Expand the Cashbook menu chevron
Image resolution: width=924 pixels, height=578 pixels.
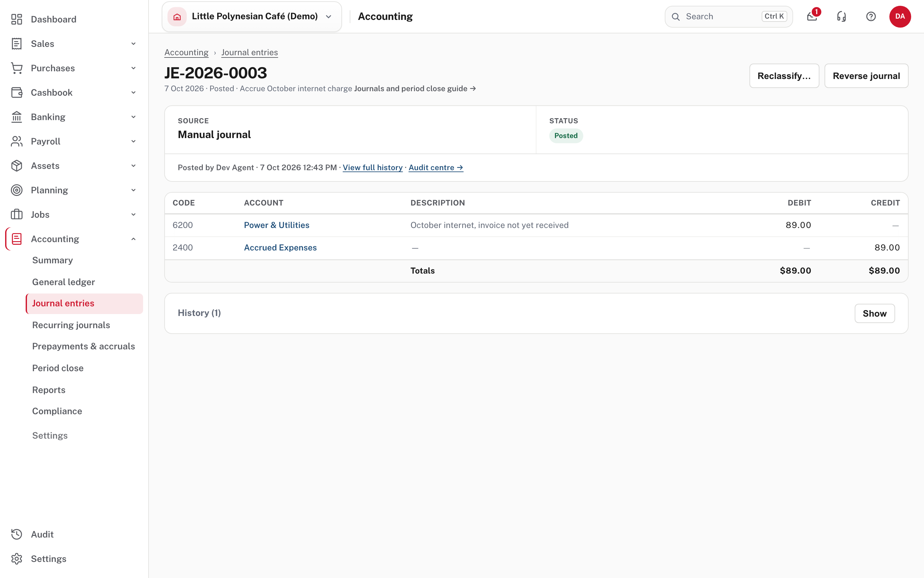[x=134, y=92]
